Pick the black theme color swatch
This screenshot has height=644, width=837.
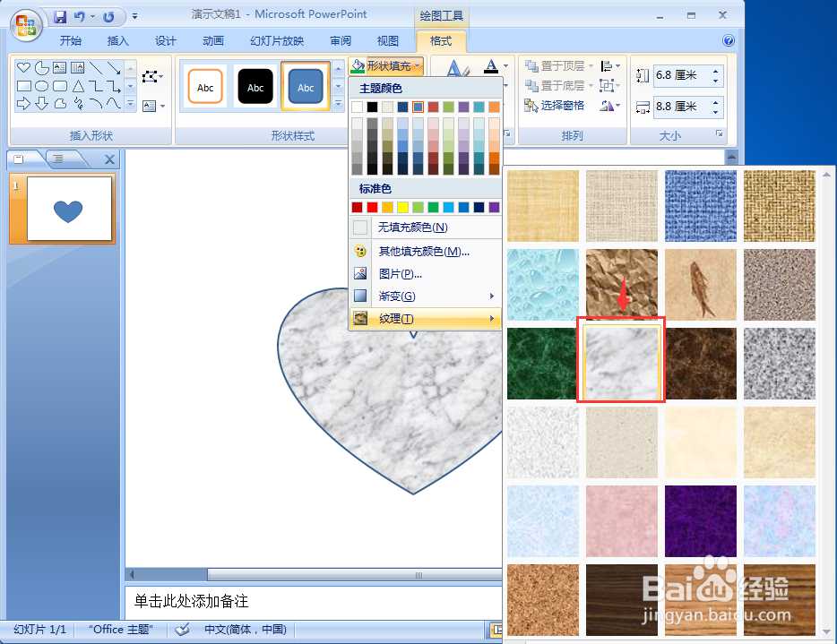372,107
